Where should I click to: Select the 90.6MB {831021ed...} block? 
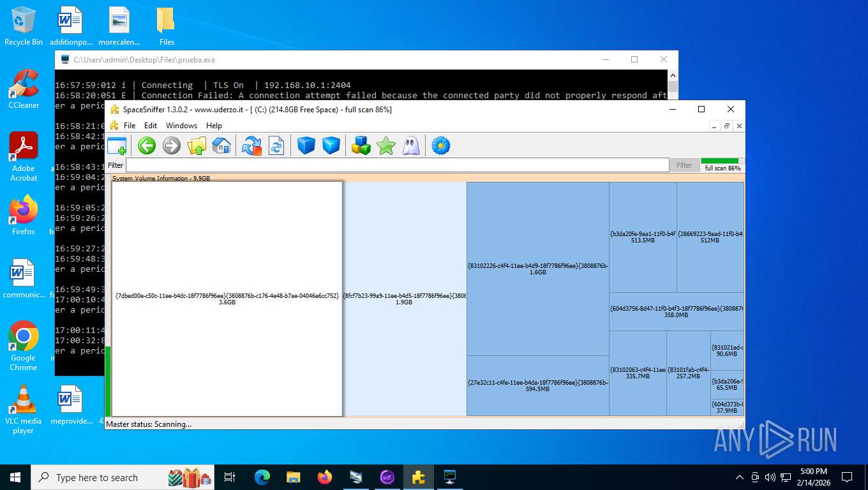(727, 351)
